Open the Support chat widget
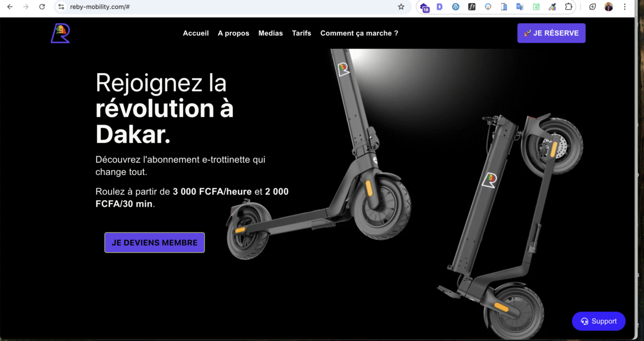644x341 pixels. point(598,321)
